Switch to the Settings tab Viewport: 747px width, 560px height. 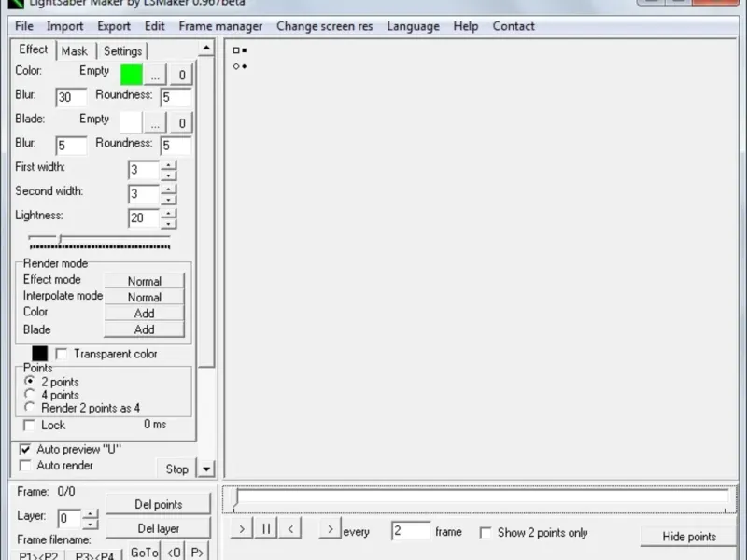pyautogui.click(x=122, y=51)
